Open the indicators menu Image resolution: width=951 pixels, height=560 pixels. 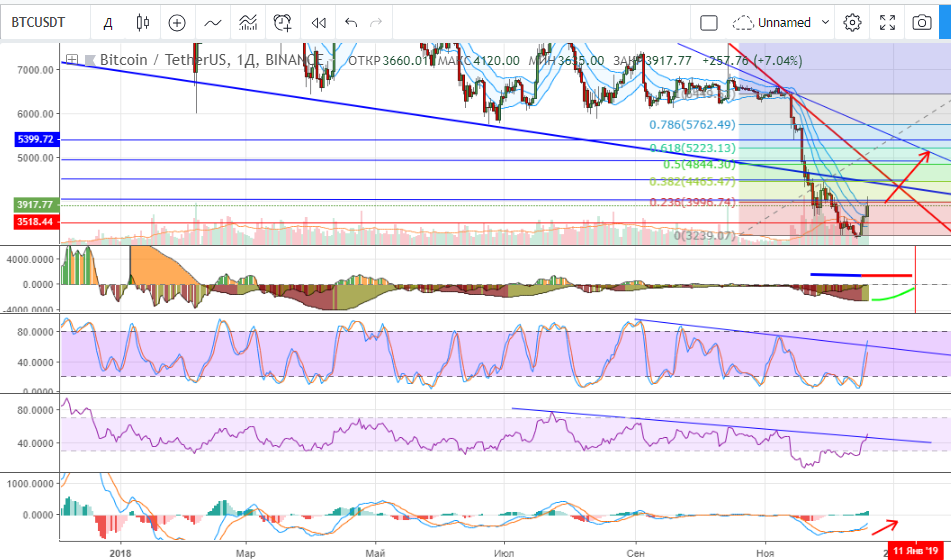[212, 22]
